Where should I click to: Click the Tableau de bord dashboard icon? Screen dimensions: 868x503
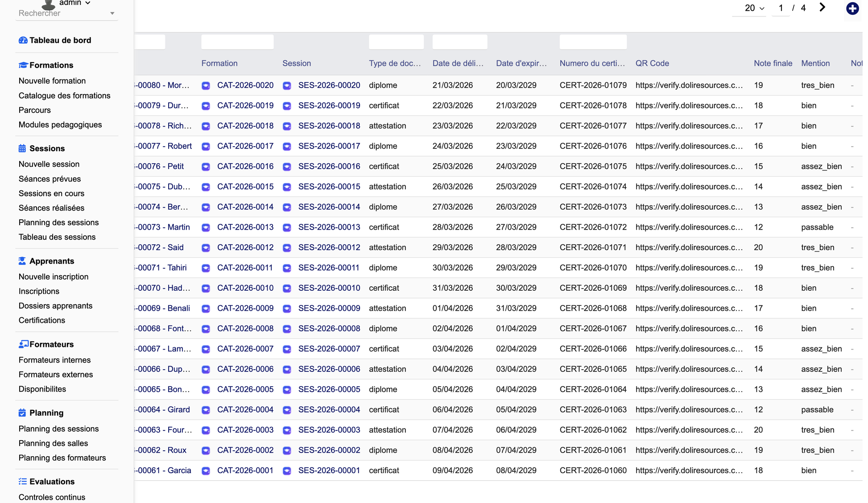(23, 41)
